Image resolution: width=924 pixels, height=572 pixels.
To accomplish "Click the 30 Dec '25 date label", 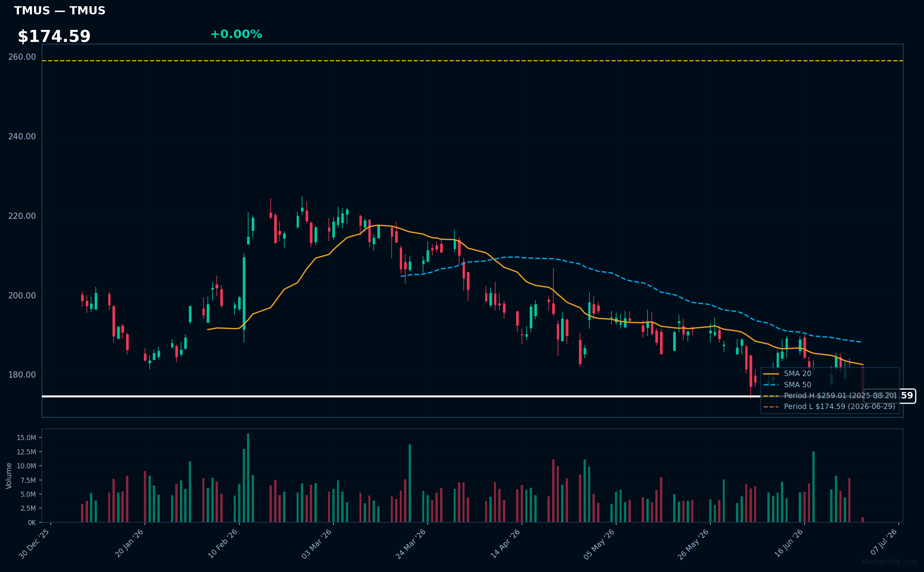I will pos(34,544).
